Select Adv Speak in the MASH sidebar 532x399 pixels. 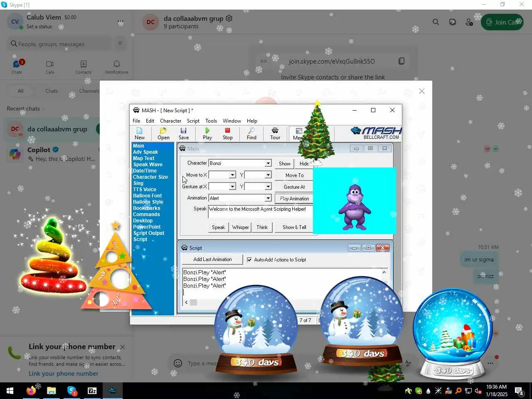coord(145,152)
